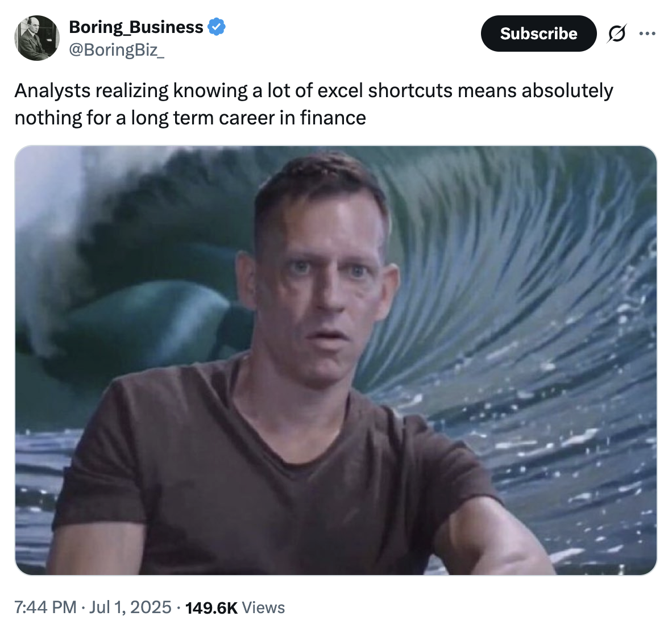
Task: Click the word absolutely in tweet text
Action: [567, 91]
